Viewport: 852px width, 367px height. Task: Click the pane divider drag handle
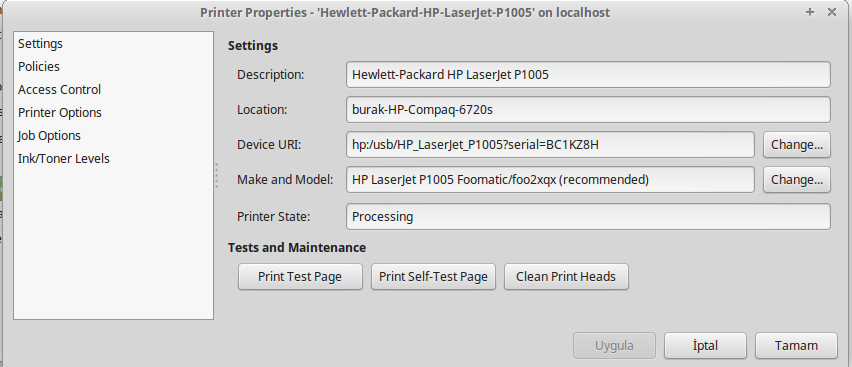tap(216, 176)
